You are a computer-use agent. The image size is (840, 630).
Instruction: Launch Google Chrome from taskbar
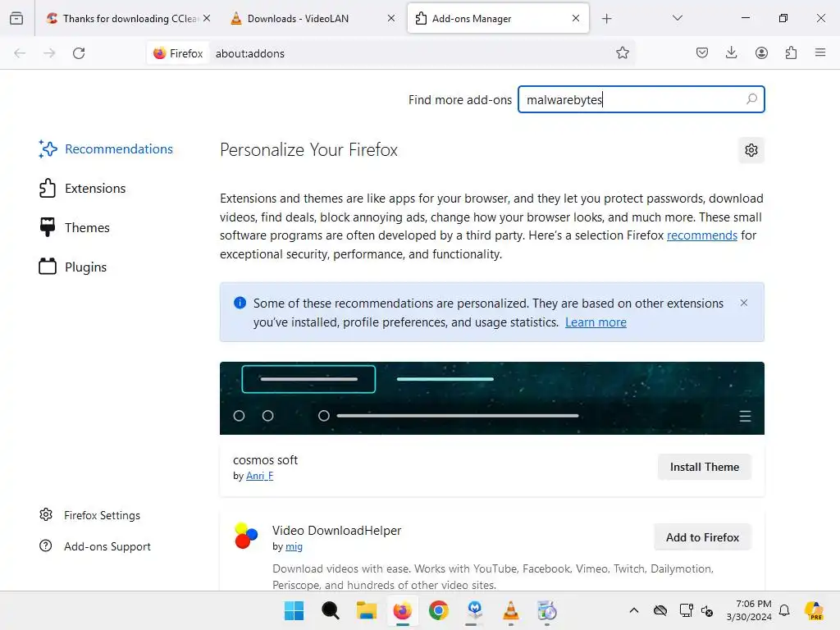coord(439,610)
